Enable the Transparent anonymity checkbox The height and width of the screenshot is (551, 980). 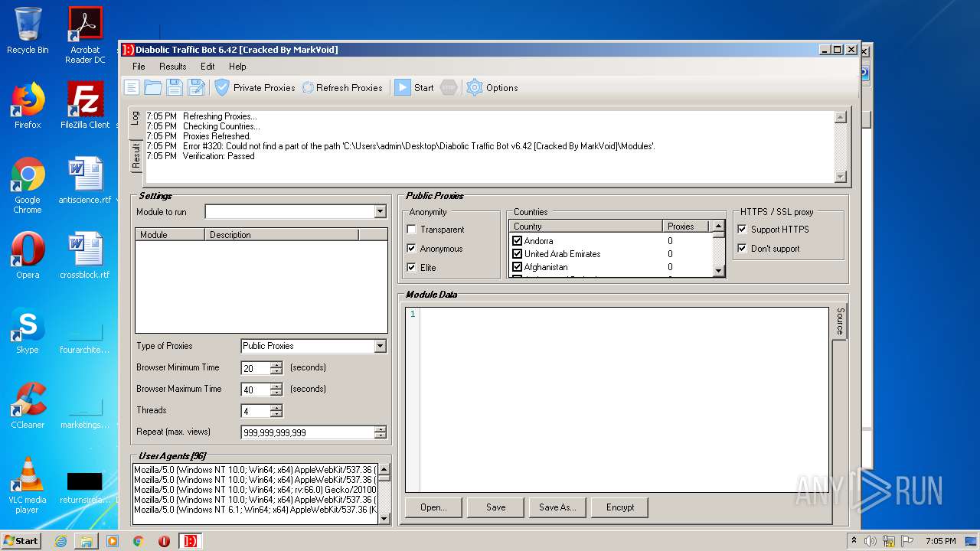tap(412, 230)
